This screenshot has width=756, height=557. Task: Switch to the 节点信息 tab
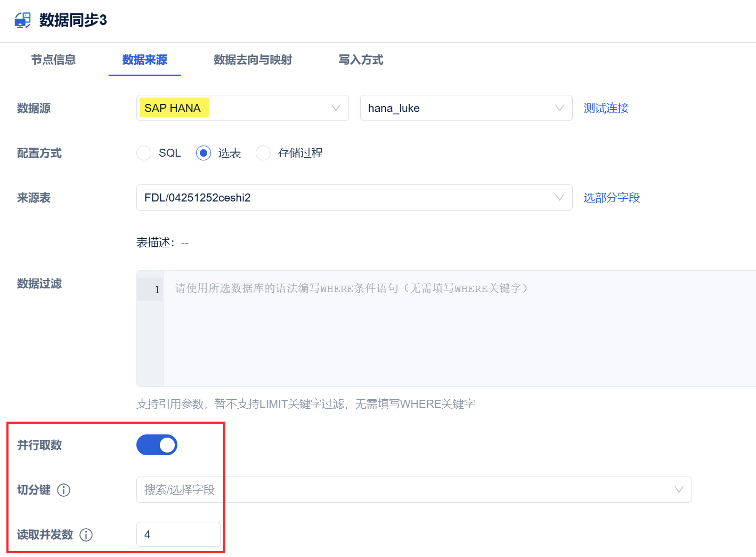(53, 60)
